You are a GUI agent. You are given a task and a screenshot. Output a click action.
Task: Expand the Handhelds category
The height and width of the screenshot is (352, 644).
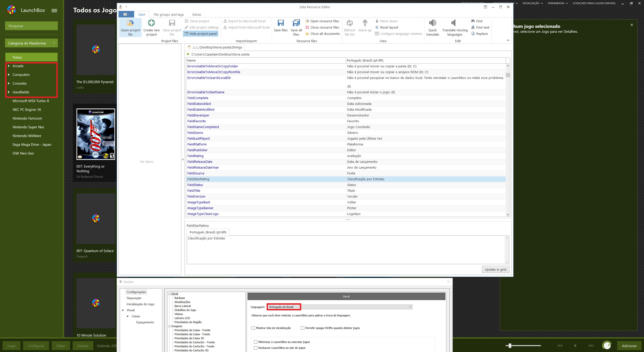click(x=9, y=92)
